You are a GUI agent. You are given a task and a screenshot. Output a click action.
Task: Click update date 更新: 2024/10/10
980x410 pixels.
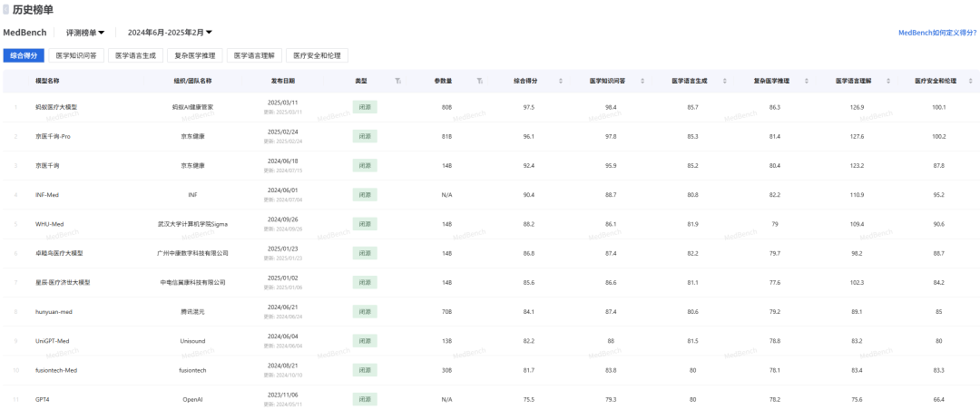[x=282, y=376]
